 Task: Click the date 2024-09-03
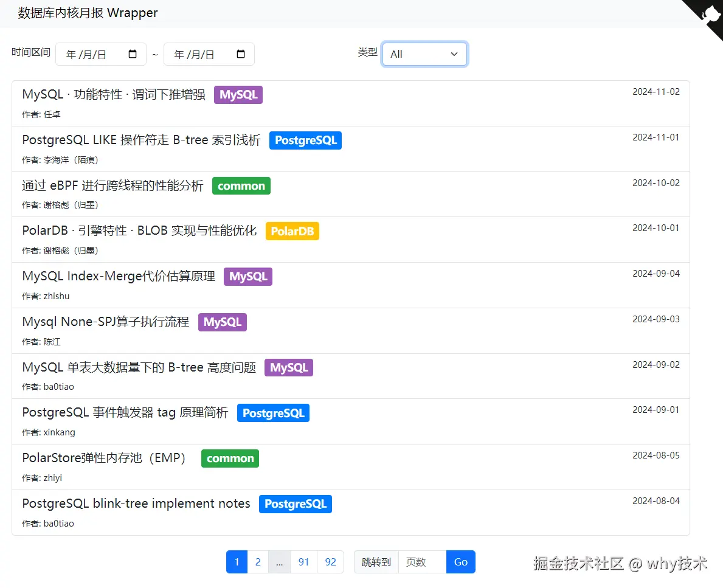pos(656,319)
